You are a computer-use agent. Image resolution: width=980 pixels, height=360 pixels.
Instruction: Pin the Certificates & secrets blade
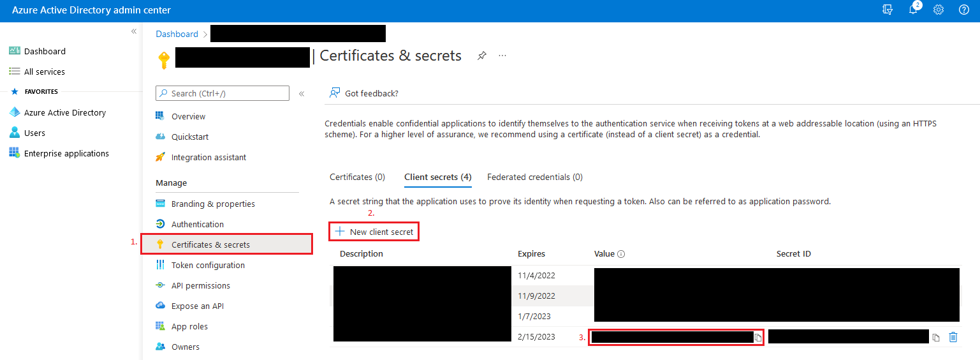click(482, 56)
